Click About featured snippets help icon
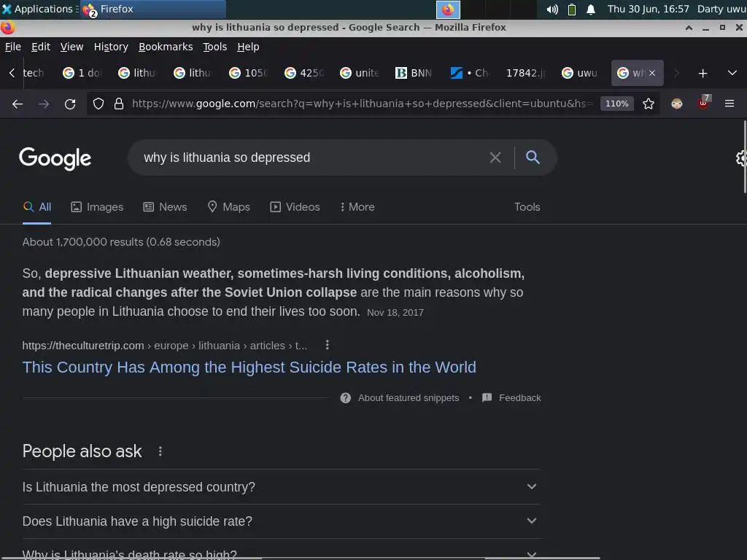The height and width of the screenshot is (560, 747). (345, 398)
